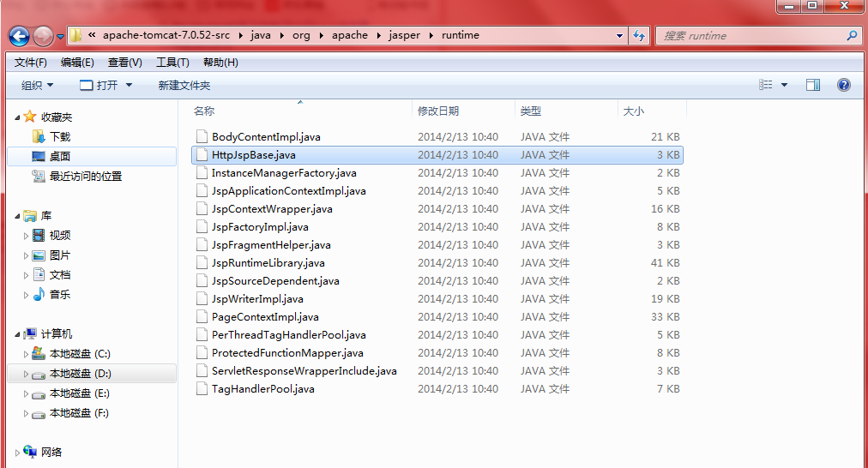Select ServletResponseWrapperInclude.java file icon
Viewport: 868px width, 468px height.
coord(202,370)
